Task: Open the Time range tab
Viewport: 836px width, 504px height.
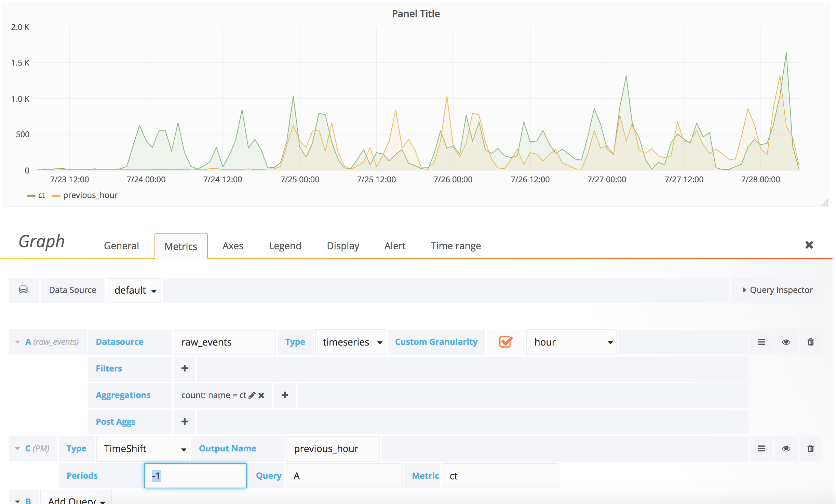Action: coord(456,246)
